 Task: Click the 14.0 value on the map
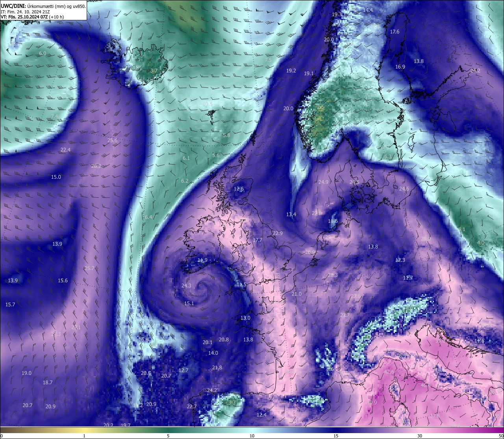coord(213,353)
